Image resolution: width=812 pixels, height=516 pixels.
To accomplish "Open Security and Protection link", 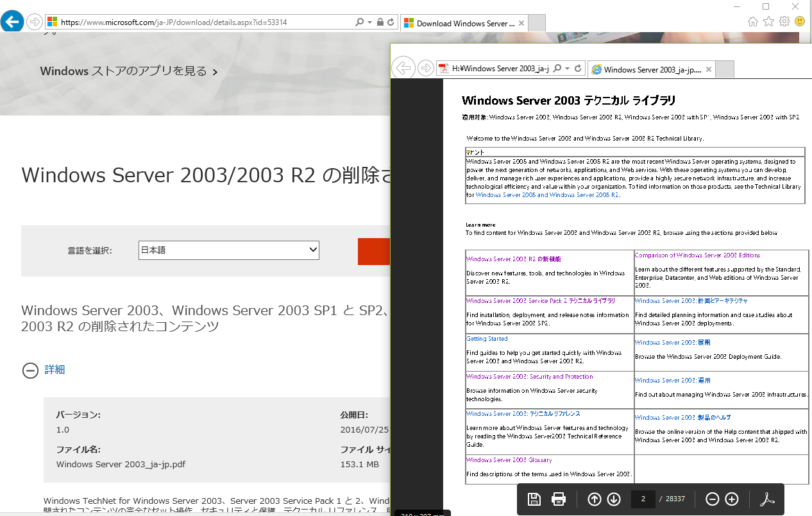I will [x=530, y=377].
